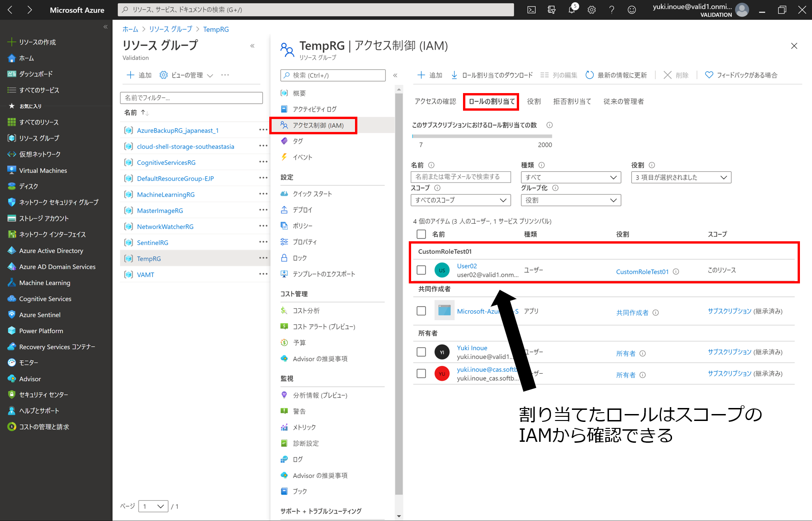Collapse the left portal sidebar
This screenshot has width=812, height=521.
click(105, 27)
